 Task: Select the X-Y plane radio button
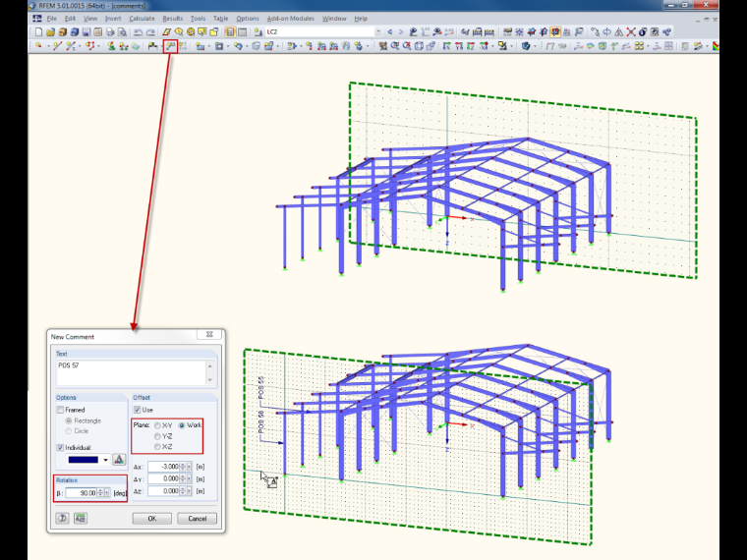(157, 425)
